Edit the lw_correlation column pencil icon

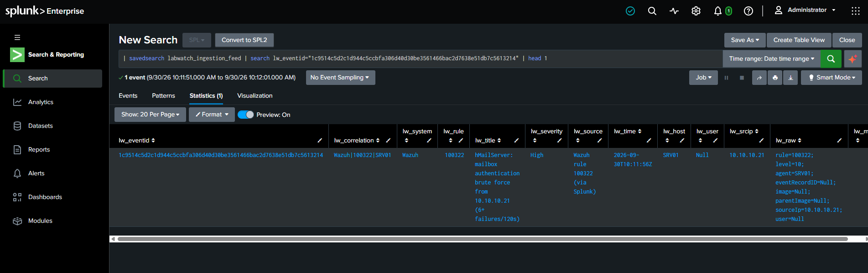388,141
